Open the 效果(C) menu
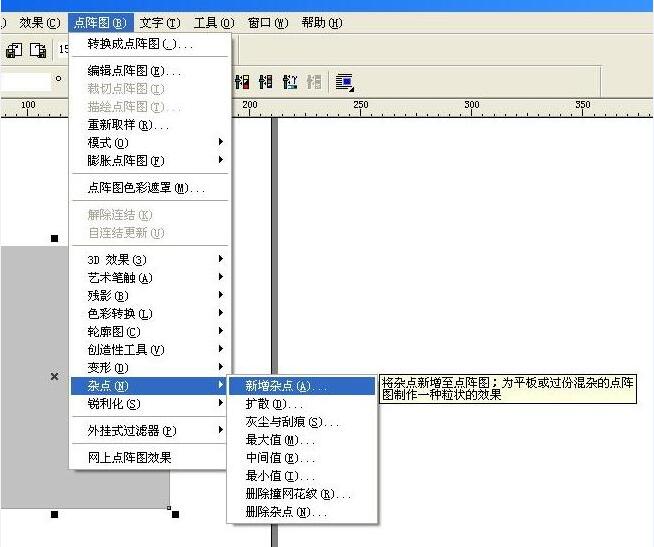This screenshot has height=547, width=654. coord(40,23)
